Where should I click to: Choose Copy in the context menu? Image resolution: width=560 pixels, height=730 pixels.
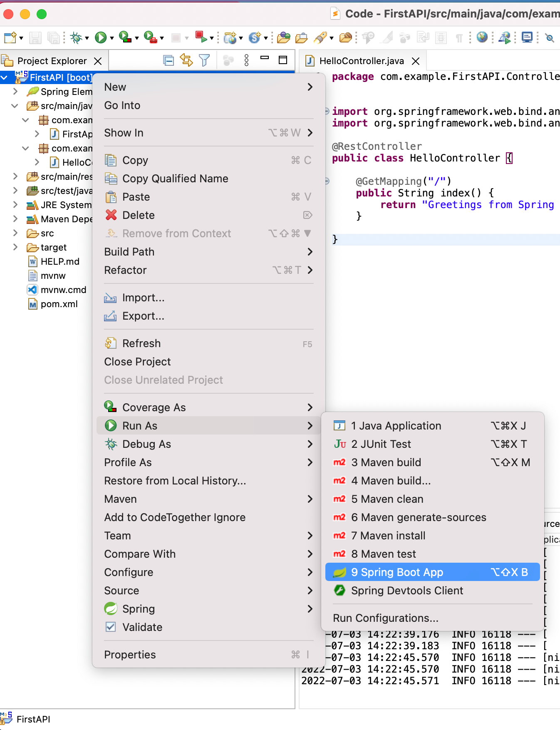pyautogui.click(x=208, y=160)
